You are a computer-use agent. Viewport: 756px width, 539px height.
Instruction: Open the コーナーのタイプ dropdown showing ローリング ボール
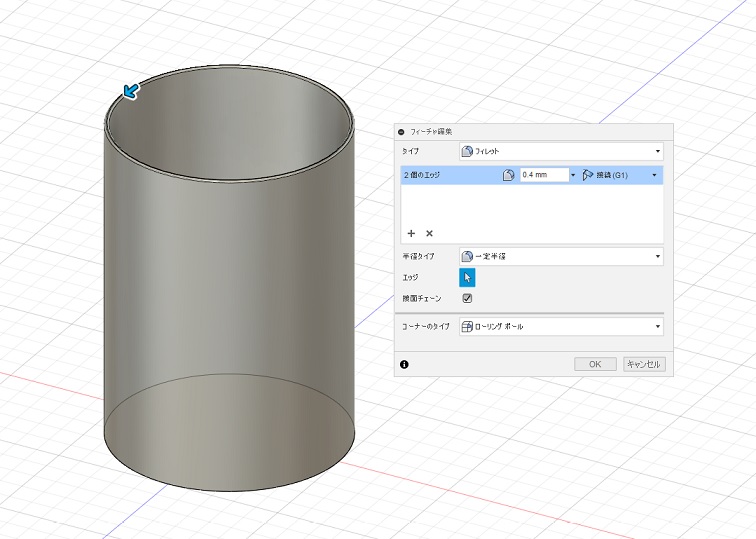(561, 326)
